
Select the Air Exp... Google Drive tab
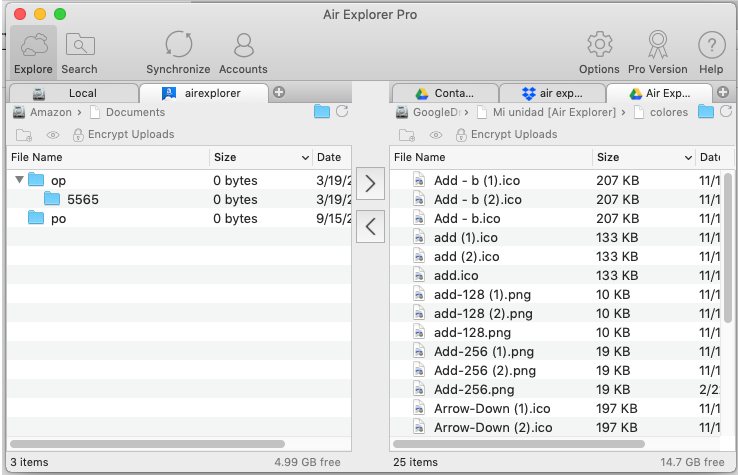tap(659, 93)
